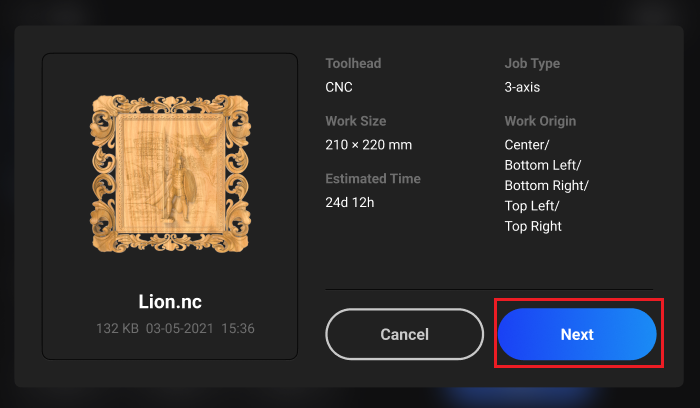Click the Next button

tap(577, 334)
